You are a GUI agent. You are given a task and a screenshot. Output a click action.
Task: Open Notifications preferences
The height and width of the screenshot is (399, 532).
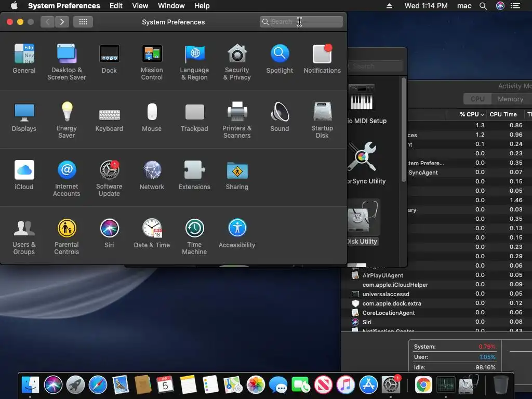[x=322, y=59]
